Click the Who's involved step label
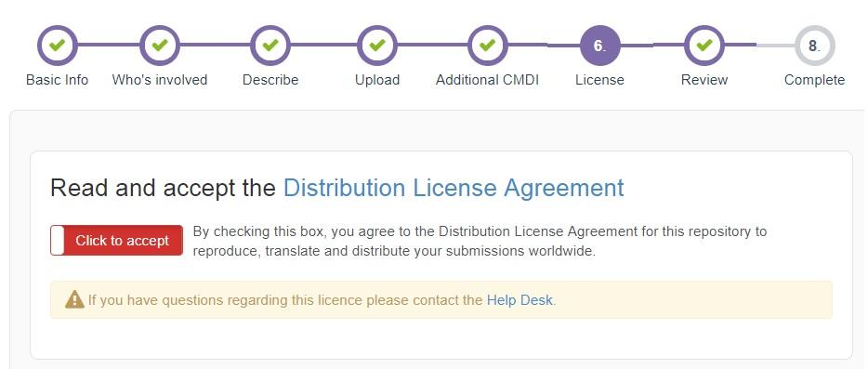Viewport: 868px width, 369px height. click(x=160, y=80)
